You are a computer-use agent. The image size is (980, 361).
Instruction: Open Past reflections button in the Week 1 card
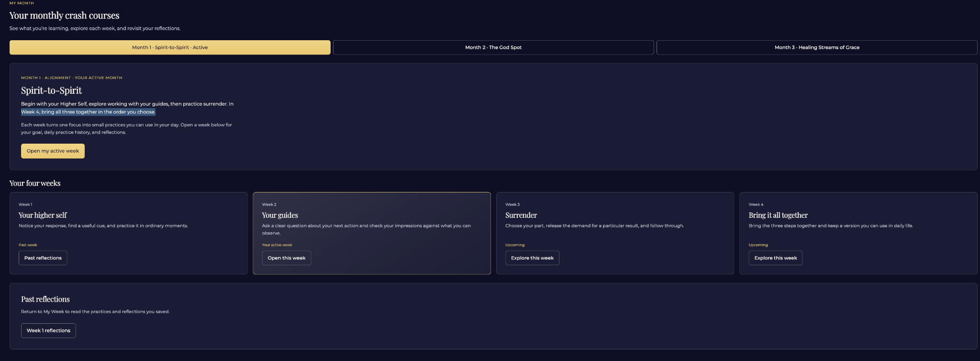pos(43,258)
